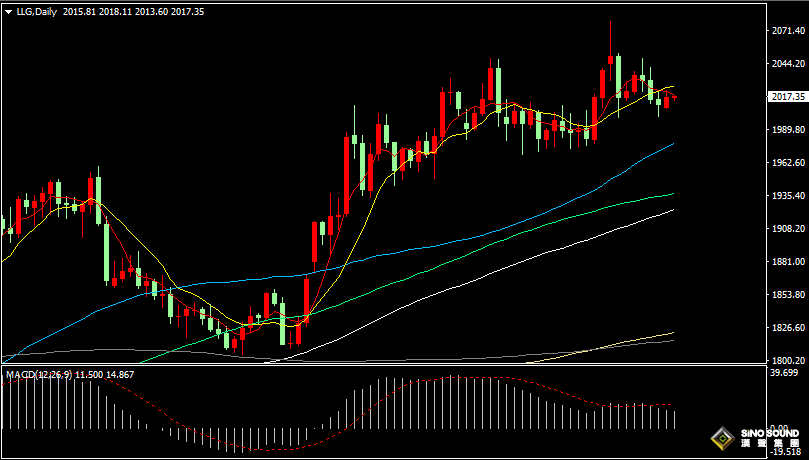Click the LLG,Daily symbol title
The width and height of the screenshot is (809, 460).
(36, 11)
